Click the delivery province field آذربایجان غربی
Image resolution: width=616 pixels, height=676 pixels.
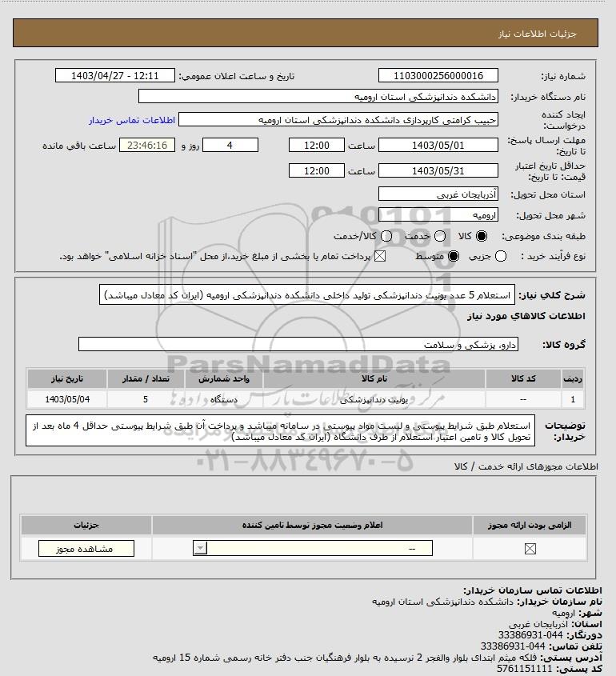pos(438,194)
